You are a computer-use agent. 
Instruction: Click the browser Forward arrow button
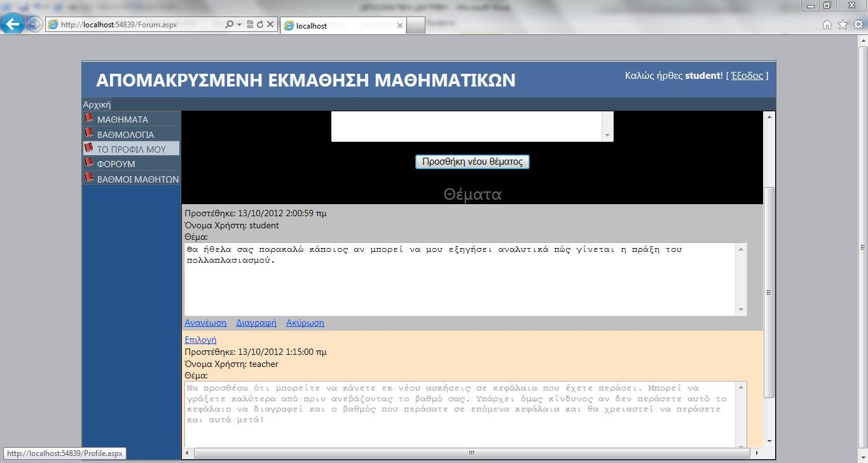click(x=34, y=25)
